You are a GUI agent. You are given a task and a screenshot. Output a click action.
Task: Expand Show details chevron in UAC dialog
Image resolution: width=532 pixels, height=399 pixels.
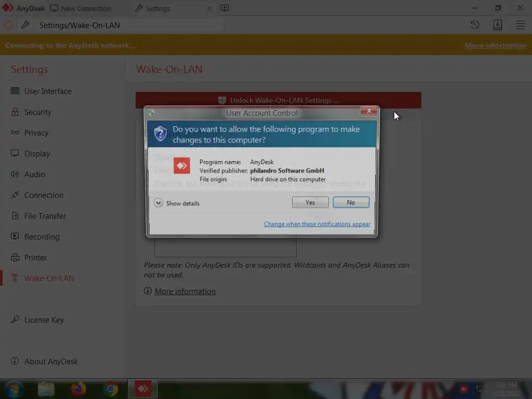click(158, 203)
